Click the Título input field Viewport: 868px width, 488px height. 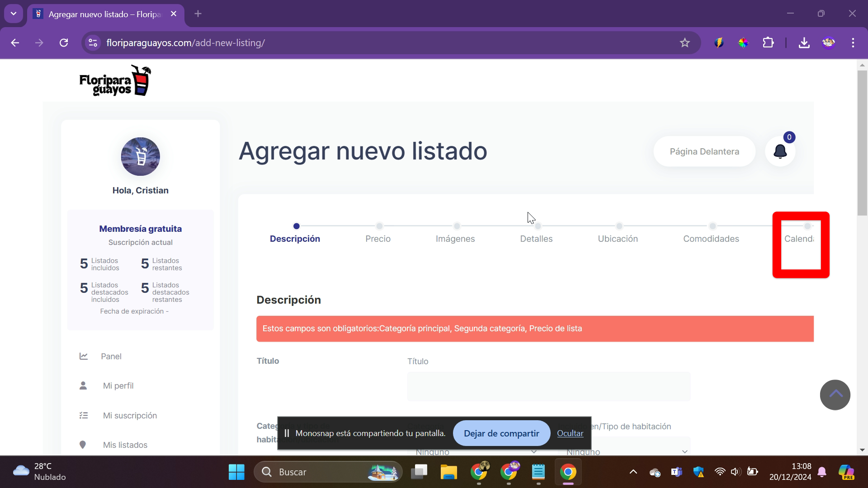click(x=549, y=386)
